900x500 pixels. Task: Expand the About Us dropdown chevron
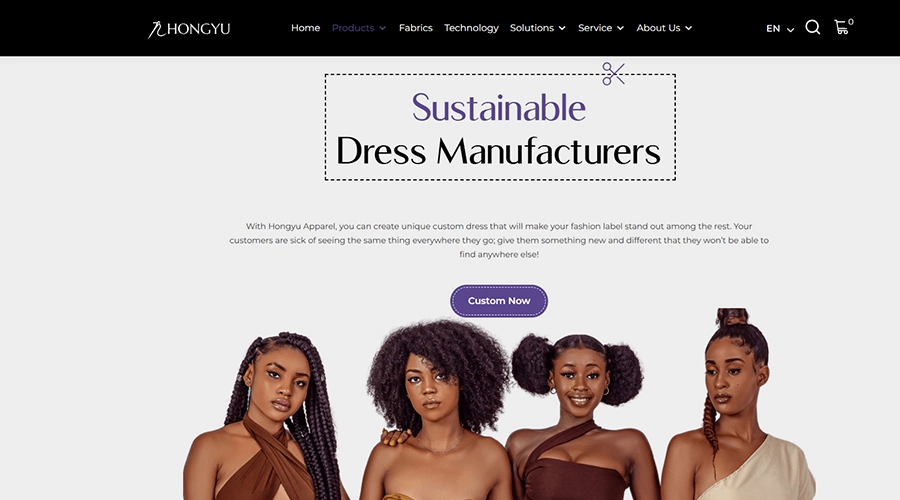pyautogui.click(x=688, y=28)
